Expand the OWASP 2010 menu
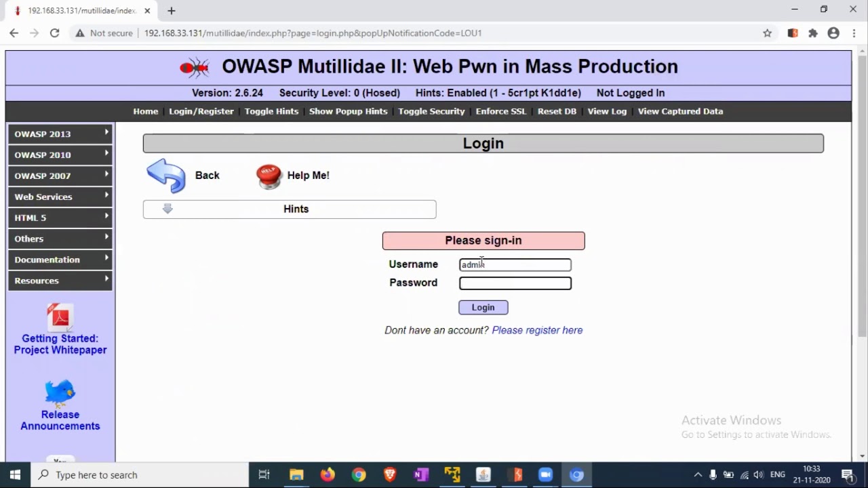The image size is (868, 488). [60, 155]
